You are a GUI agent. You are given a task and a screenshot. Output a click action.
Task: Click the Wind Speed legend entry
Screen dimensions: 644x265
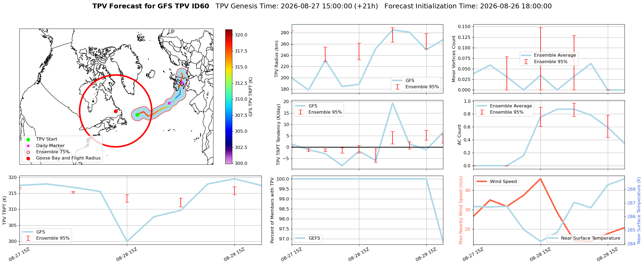click(x=497, y=182)
